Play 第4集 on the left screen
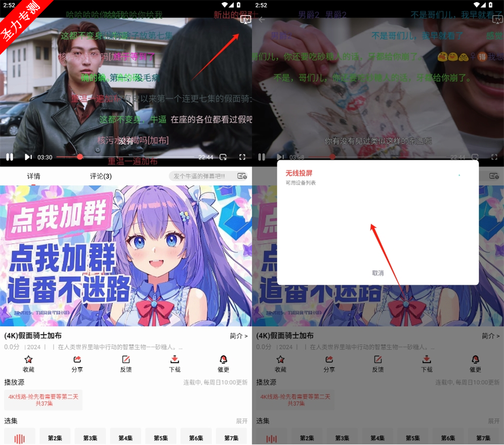This screenshot has height=445, width=504. click(125, 436)
